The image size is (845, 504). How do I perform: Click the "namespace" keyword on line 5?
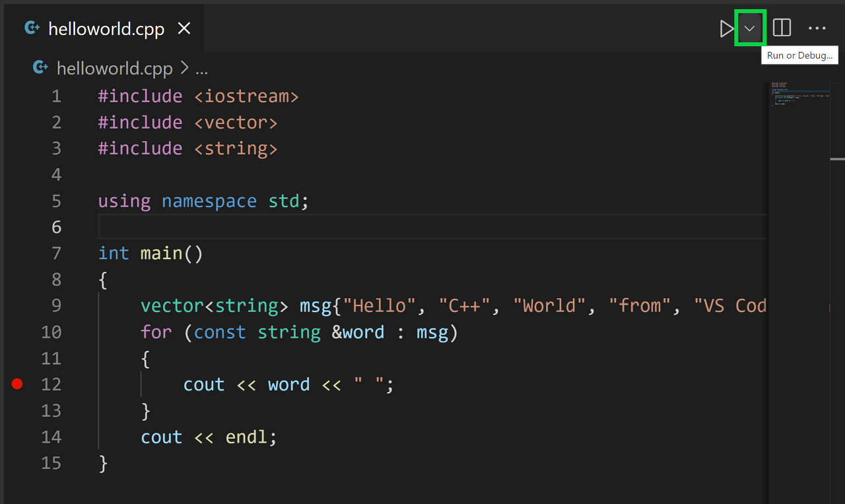[209, 201]
